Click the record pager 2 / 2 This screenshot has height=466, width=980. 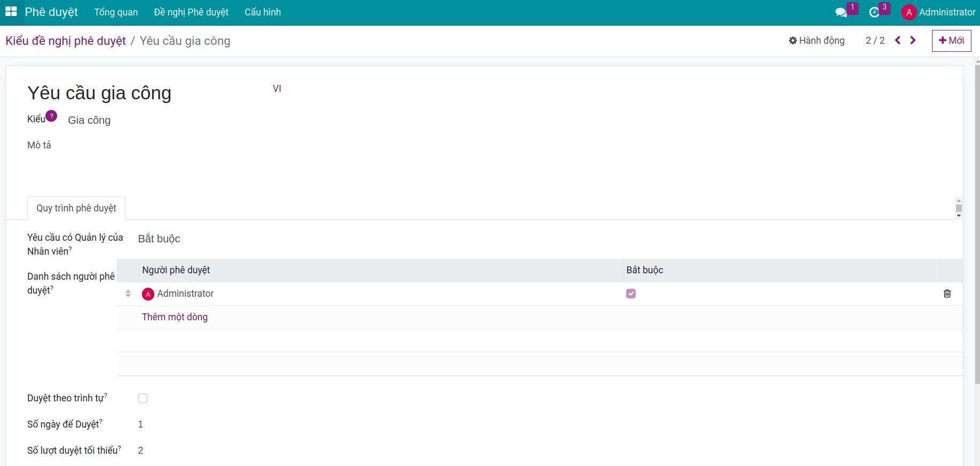tap(875, 41)
